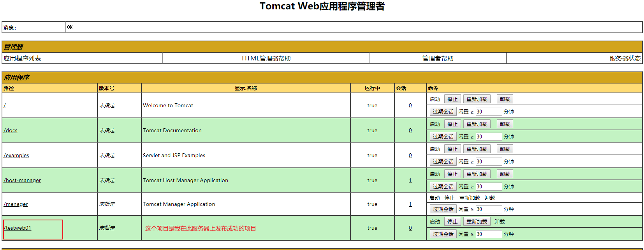
Task: Stop the /host-manager application with 停止
Action: click(x=452, y=174)
